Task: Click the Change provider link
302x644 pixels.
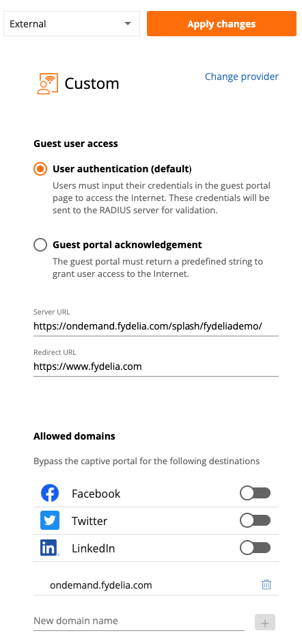Action: click(242, 77)
